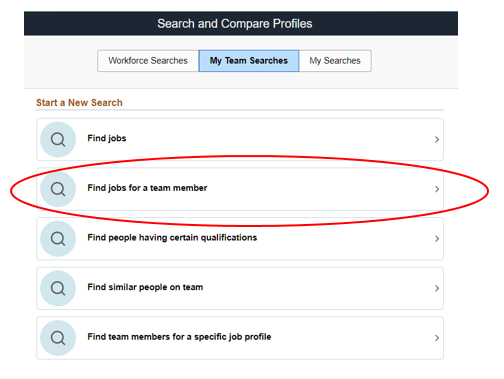The image size is (504, 379).
Task: Click the search icon for Find jobs for a team member
Action: [58, 189]
